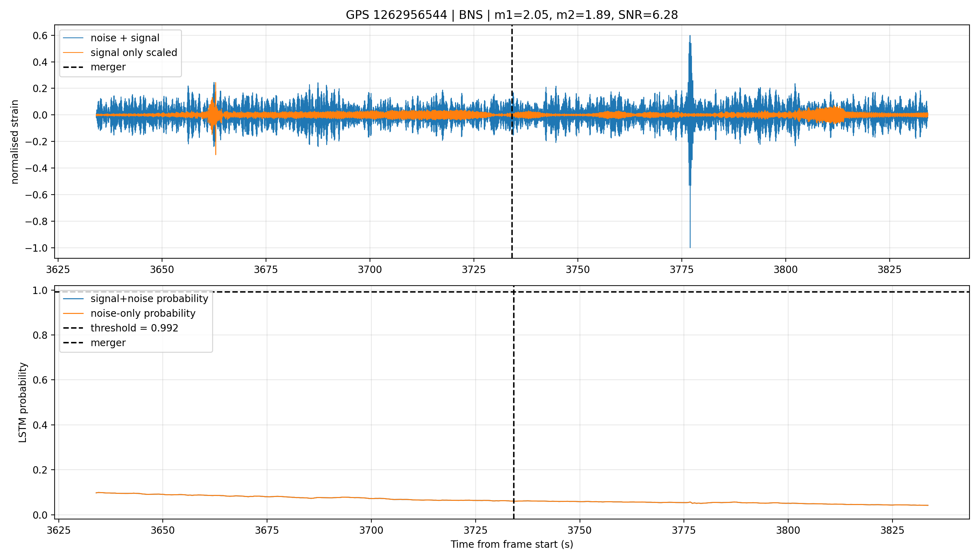
Task: Click the 'Time from frame start (s)' label
Action: point(512,545)
